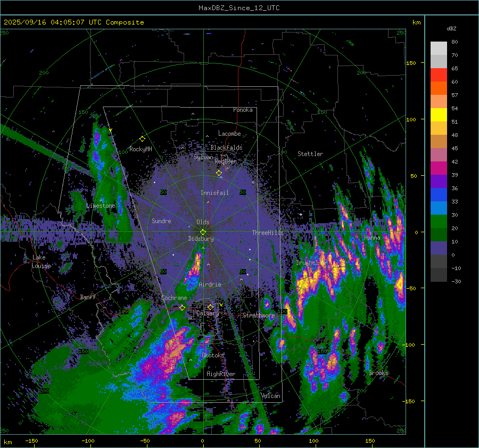Click the Lacombe label

point(229,134)
